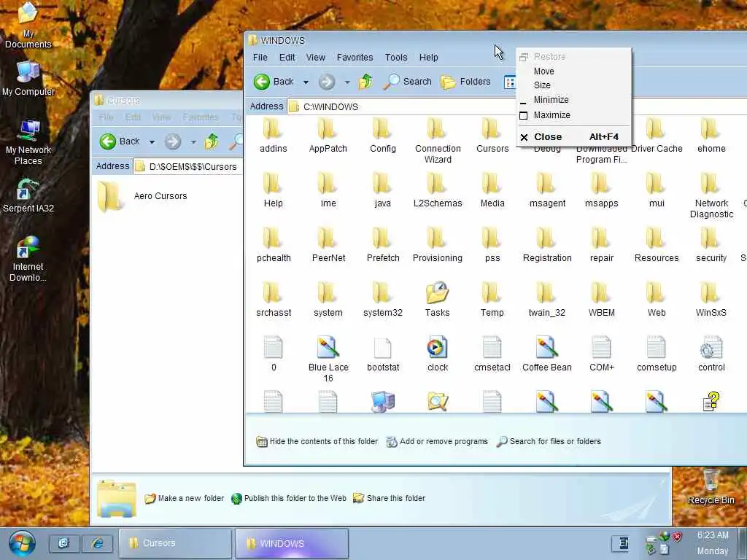Expand Forward history dropdown in WINDOWS window

click(347, 82)
